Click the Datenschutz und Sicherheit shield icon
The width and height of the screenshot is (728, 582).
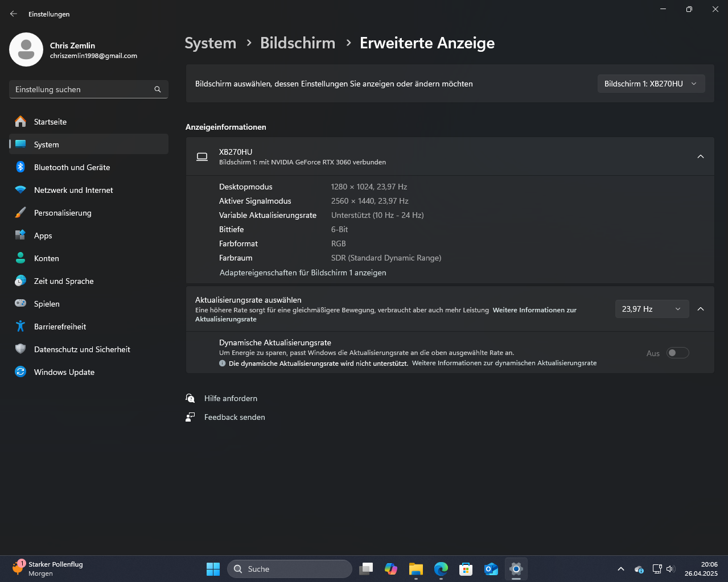pos(20,349)
